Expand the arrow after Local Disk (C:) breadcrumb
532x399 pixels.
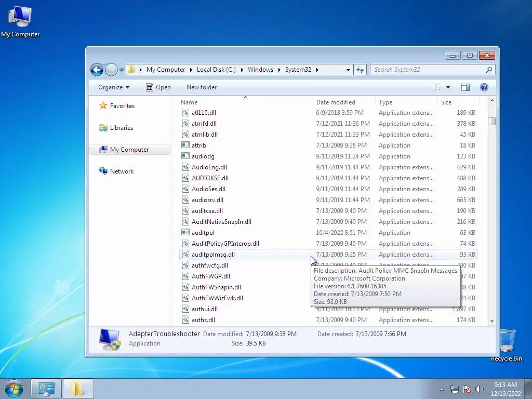tap(242, 70)
